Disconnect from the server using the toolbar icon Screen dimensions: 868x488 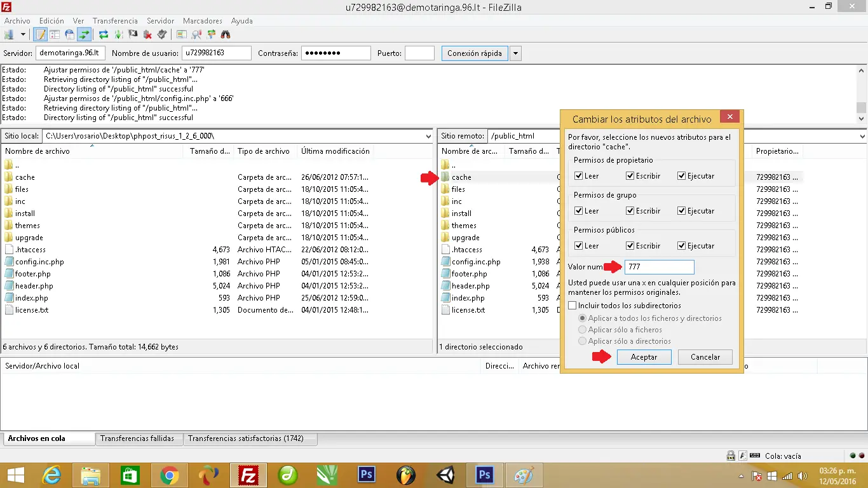[x=147, y=34]
